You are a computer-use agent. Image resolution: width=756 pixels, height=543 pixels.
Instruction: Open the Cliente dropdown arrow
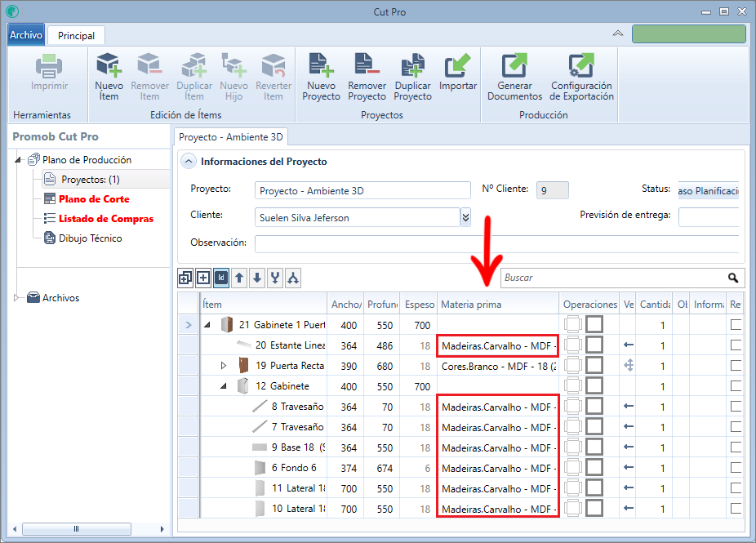click(465, 217)
